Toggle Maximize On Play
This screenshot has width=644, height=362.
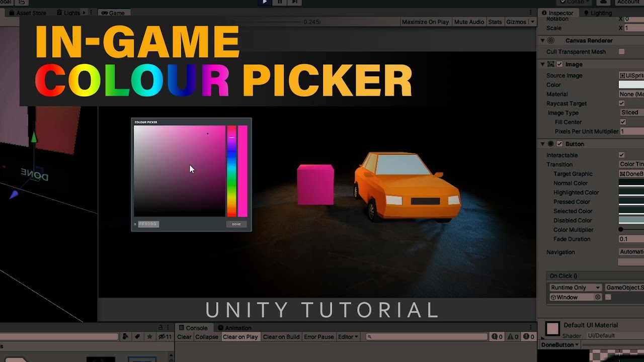426,22
